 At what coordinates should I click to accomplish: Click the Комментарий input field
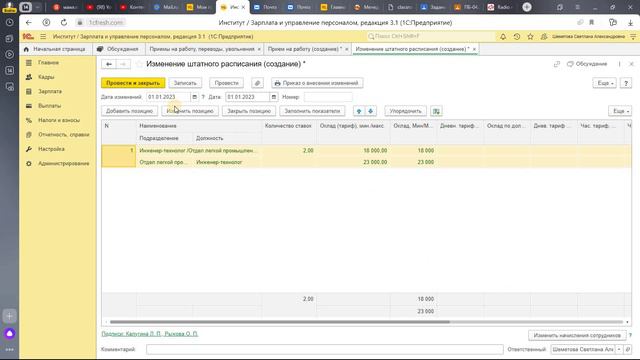click(324, 349)
